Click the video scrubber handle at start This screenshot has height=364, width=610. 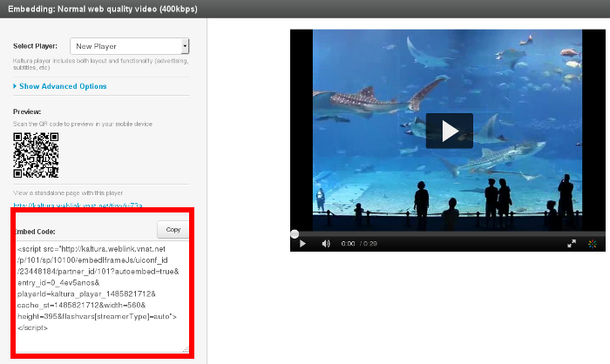click(295, 233)
